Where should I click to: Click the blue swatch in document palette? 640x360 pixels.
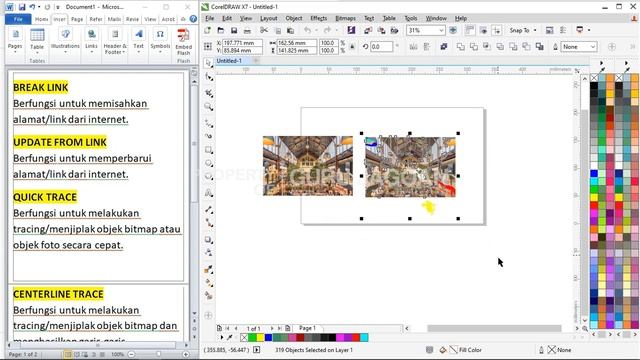[x=268, y=338]
